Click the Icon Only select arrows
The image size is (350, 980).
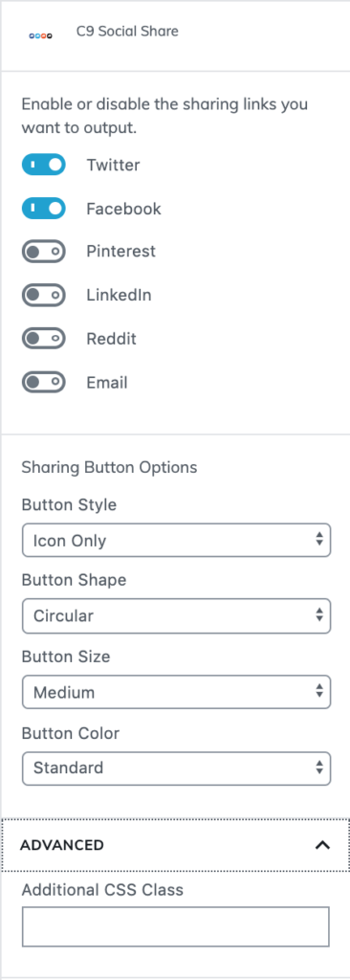click(x=318, y=540)
